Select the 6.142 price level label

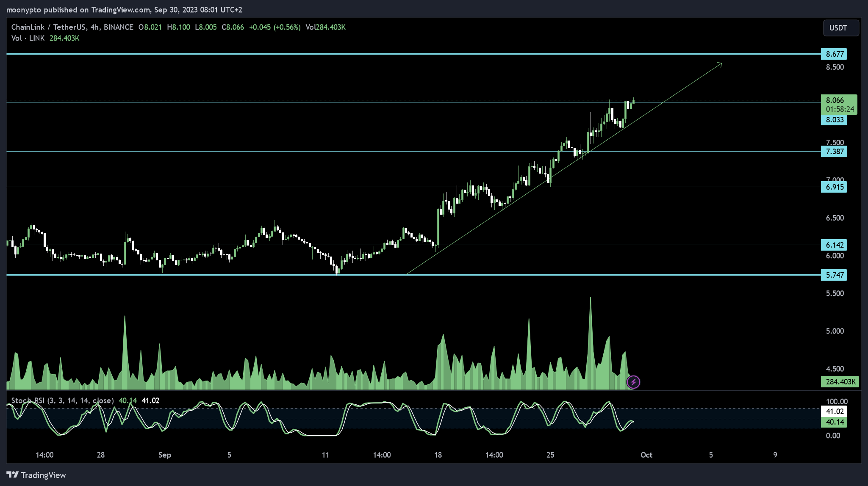point(834,245)
